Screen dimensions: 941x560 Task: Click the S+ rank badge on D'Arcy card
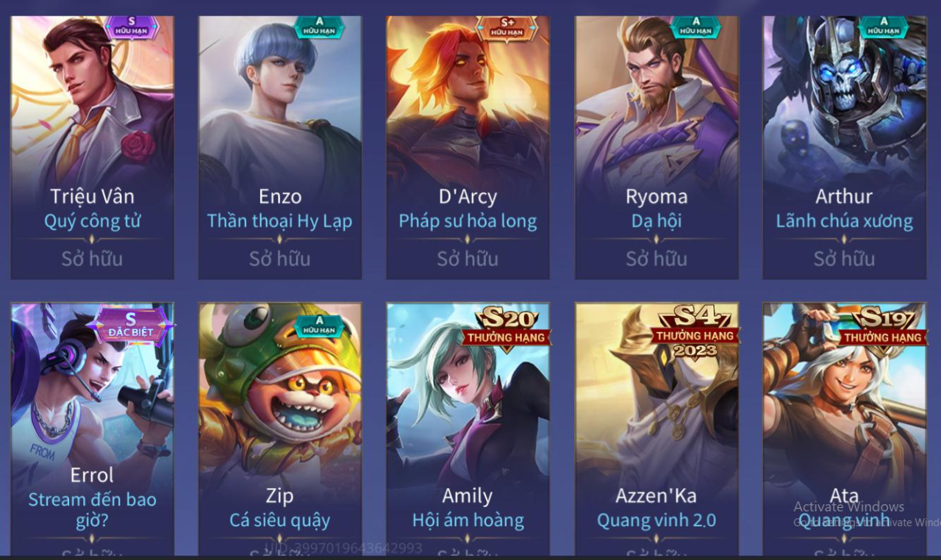pos(507,28)
